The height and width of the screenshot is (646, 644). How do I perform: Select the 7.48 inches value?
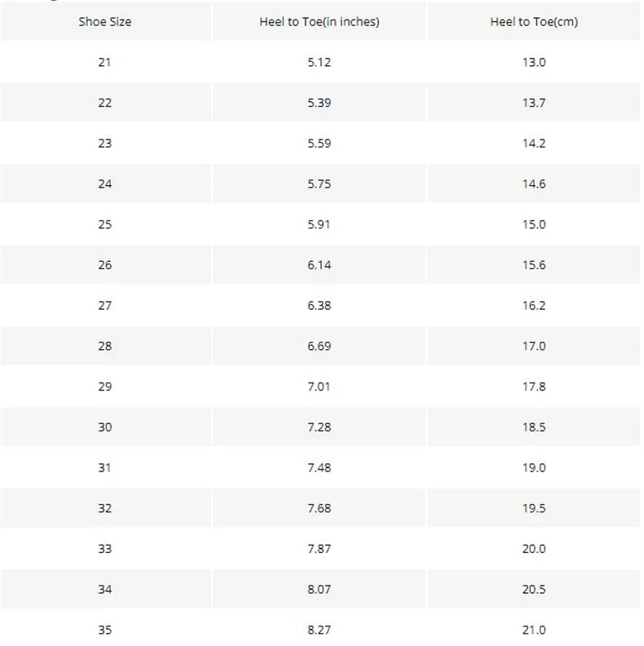(x=319, y=467)
